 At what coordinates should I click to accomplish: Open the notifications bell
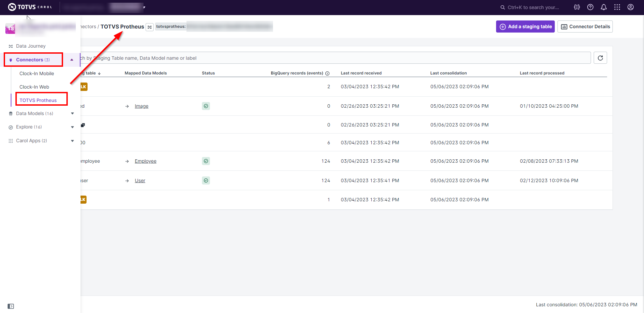pyautogui.click(x=604, y=7)
